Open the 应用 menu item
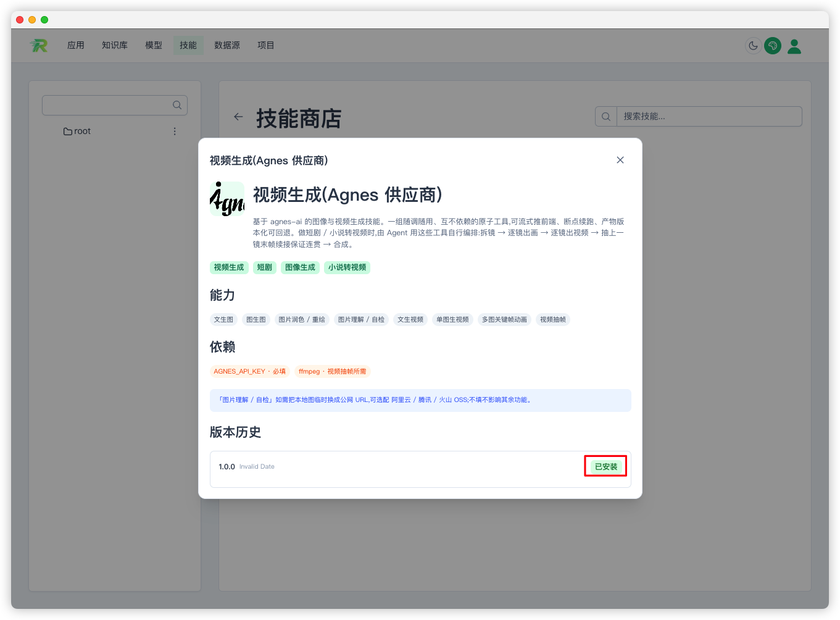Viewport: 840px width, 620px height. pos(76,45)
